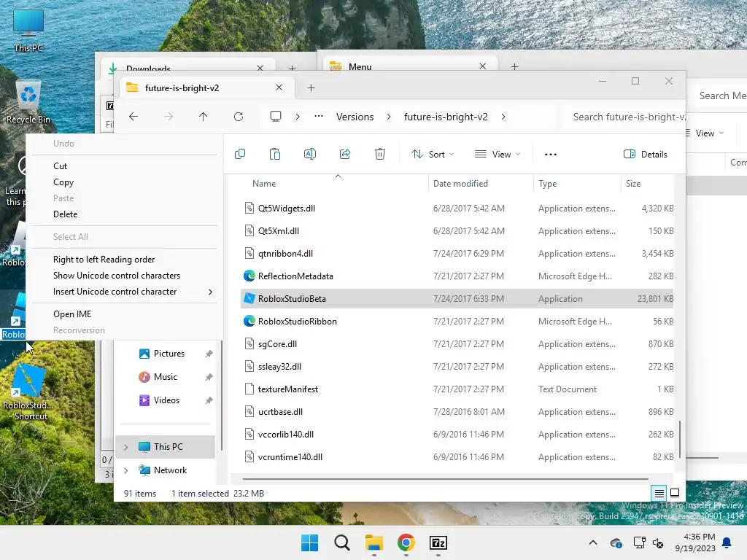747x560 pixels.
Task: Go back with the left arrow
Action: coord(133,117)
